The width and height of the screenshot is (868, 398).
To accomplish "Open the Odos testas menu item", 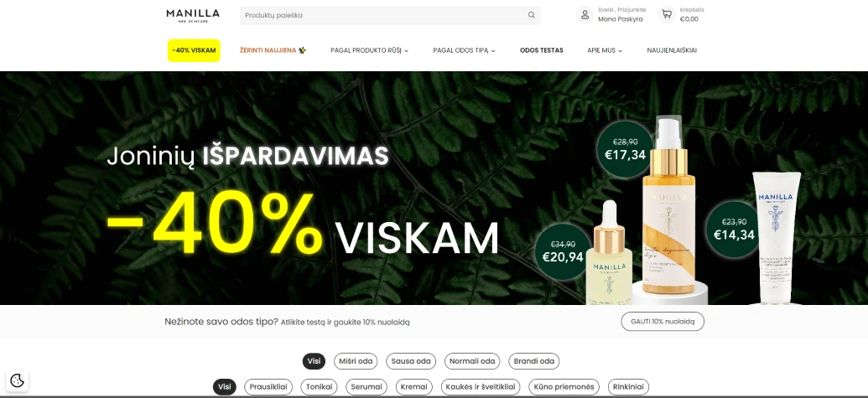I will (542, 50).
